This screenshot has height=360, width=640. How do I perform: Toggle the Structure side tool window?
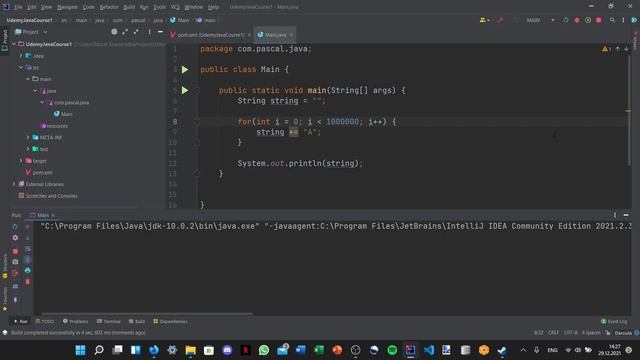(x=4, y=266)
